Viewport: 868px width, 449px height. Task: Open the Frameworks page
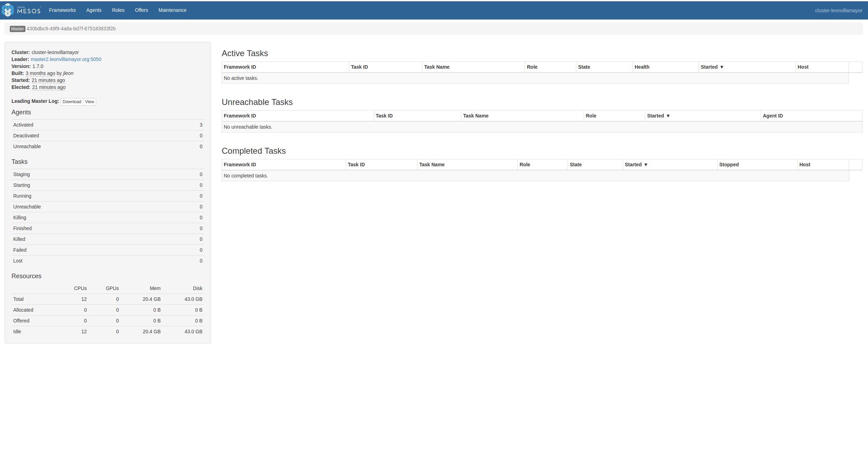62,10
